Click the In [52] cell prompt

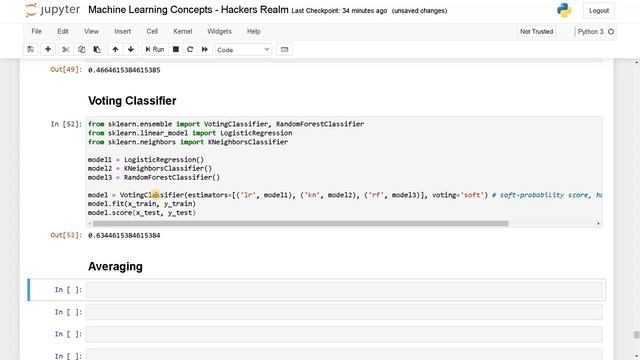click(x=66, y=124)
